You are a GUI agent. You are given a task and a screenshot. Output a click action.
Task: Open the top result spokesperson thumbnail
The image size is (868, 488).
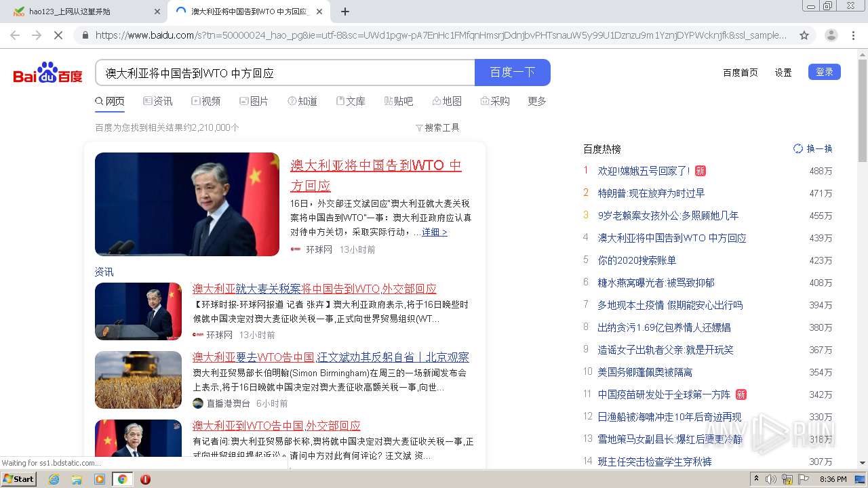click(187, 204)
